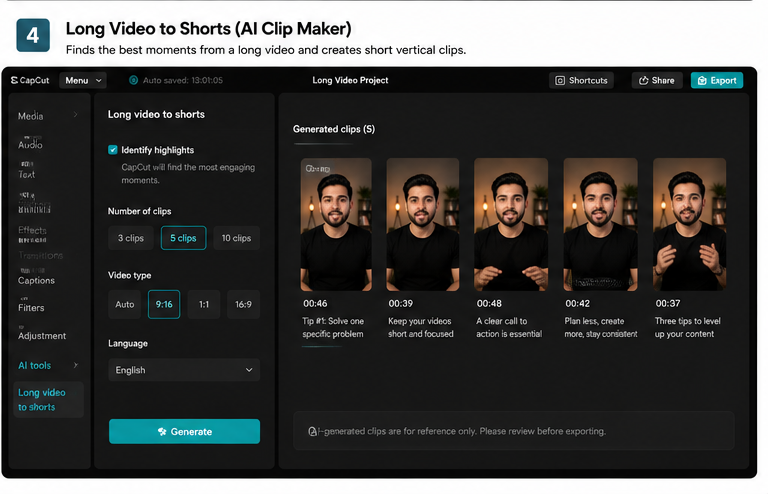Image resolution: width=768 pixels, height=494 pixels.
Task: Open the Transitions section in sidebar
Action: tap(41, 255)
